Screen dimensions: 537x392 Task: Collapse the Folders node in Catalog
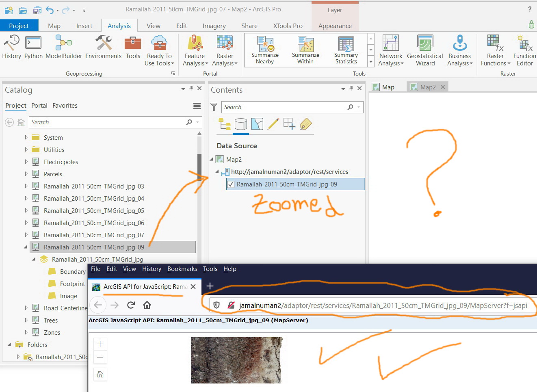pyautogui.click(x=9, y=344)
